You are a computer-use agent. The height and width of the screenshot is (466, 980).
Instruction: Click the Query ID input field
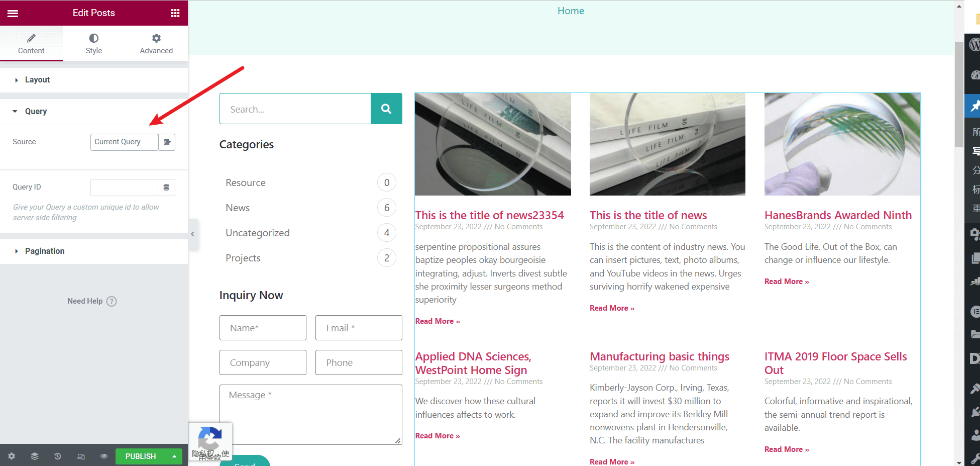tap(124, 188)
